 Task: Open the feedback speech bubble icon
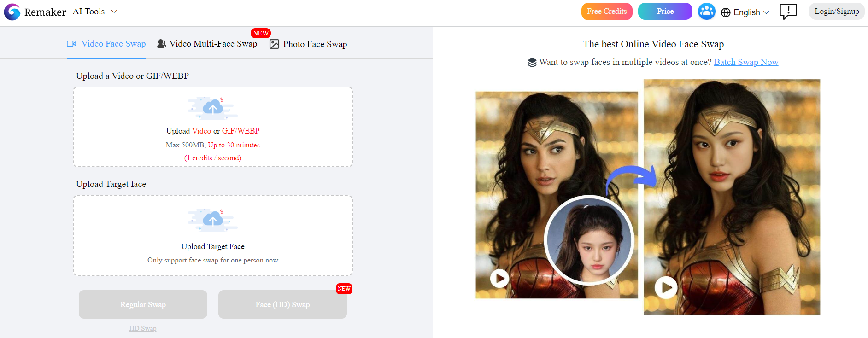point(788,12)
